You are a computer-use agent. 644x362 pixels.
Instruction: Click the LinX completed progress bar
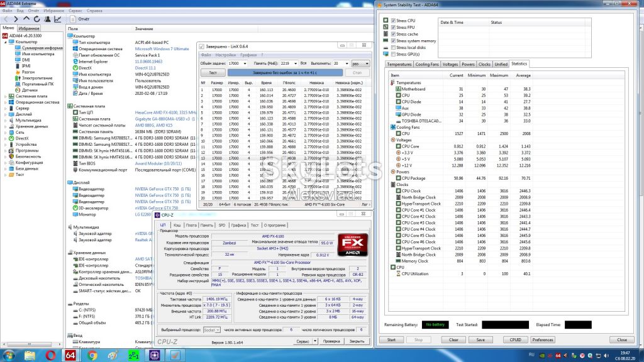point(285,73)
